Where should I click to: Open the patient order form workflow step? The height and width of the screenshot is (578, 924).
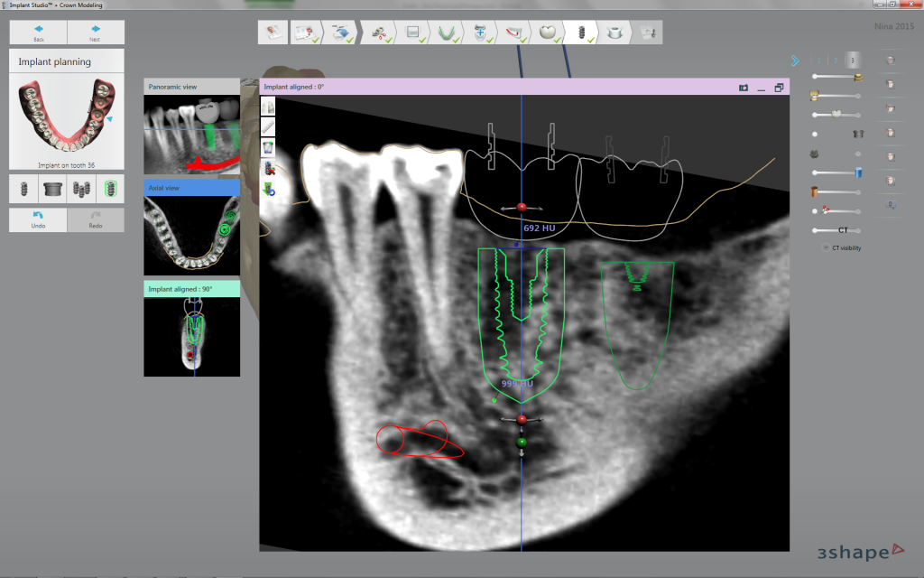click(303, 32)
